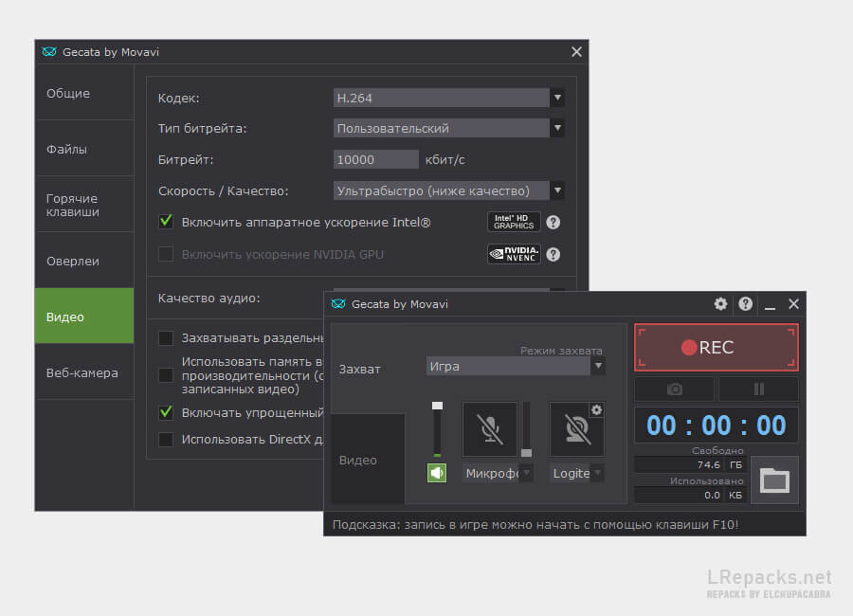Open help question mark in recorder title bar

point(745,303)
